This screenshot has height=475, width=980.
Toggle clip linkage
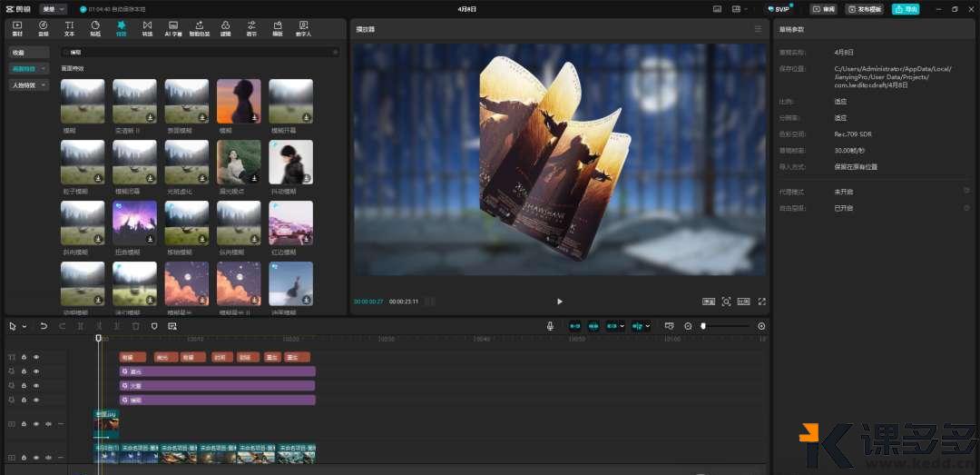pos(612,326)
